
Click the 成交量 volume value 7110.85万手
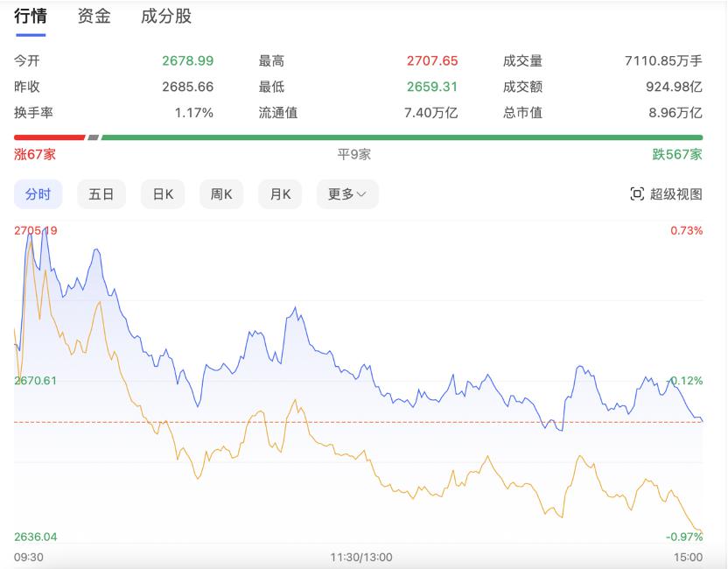click(x=663, y=61)
